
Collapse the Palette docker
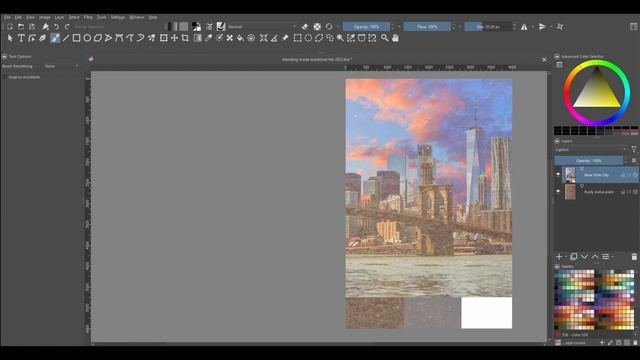click(557, 267)
